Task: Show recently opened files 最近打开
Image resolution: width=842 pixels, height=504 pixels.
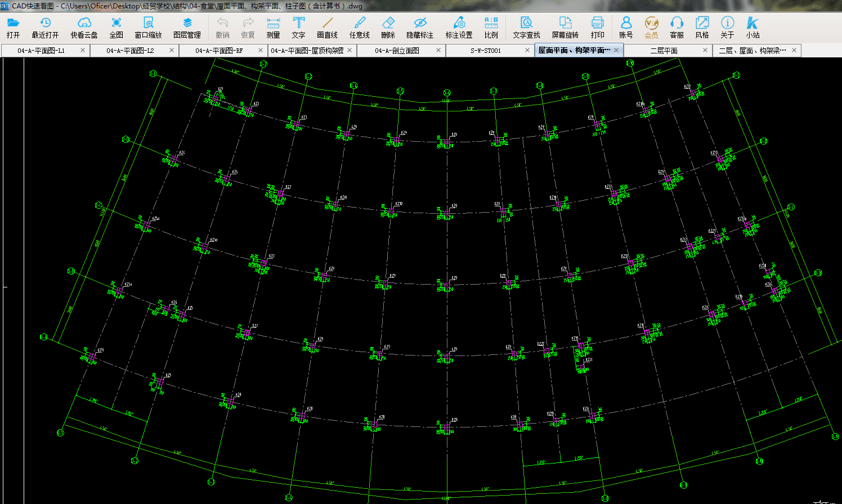Action: [x=45, y=28]
